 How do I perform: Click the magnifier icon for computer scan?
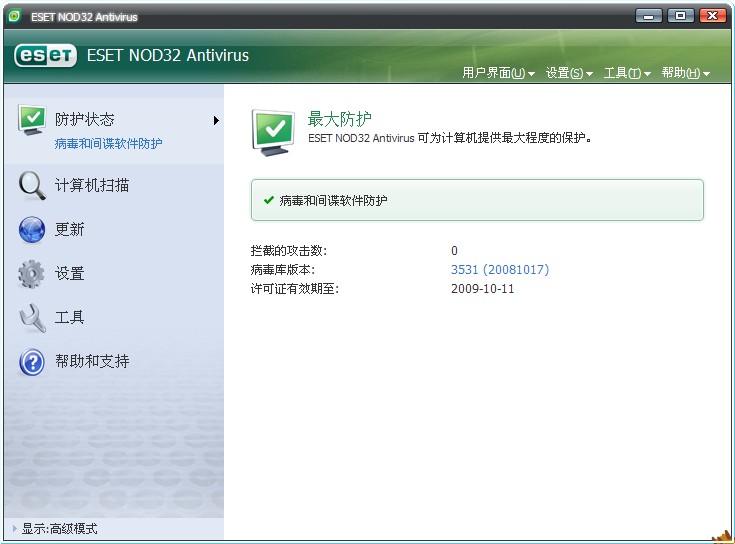(x=32, y=185)
